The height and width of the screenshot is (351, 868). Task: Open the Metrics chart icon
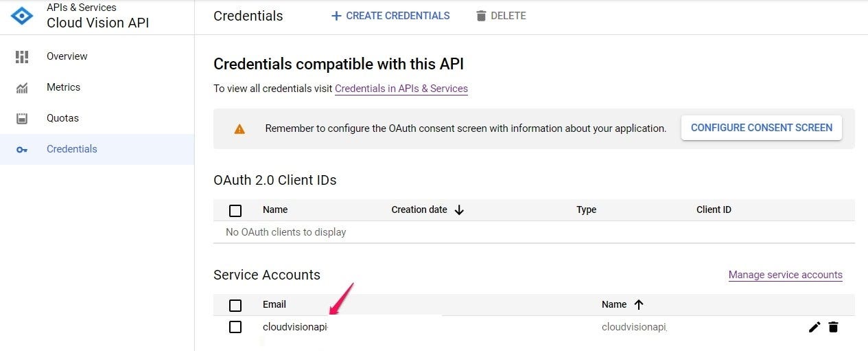[22, 88]
